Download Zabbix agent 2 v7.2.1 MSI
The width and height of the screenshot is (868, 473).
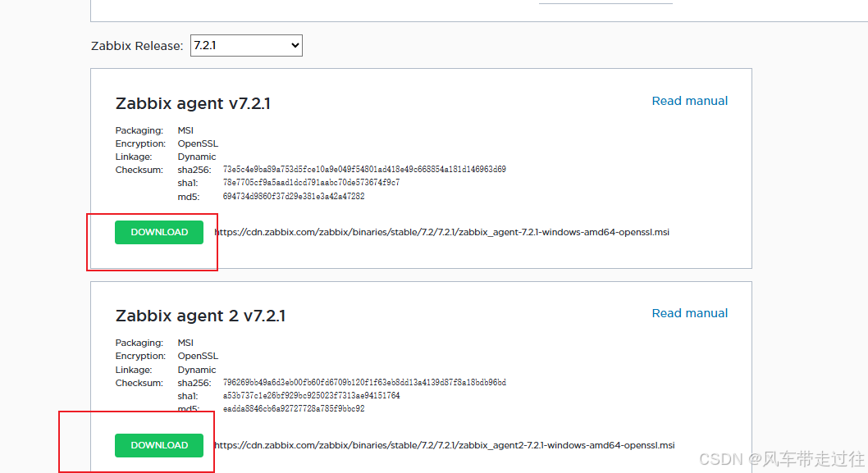point(159,445)
